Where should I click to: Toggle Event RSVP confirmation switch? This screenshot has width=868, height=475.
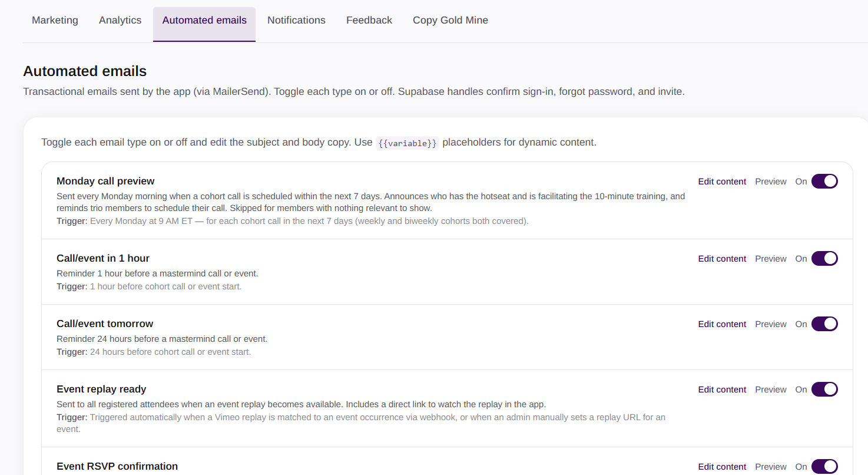(824, 467)
